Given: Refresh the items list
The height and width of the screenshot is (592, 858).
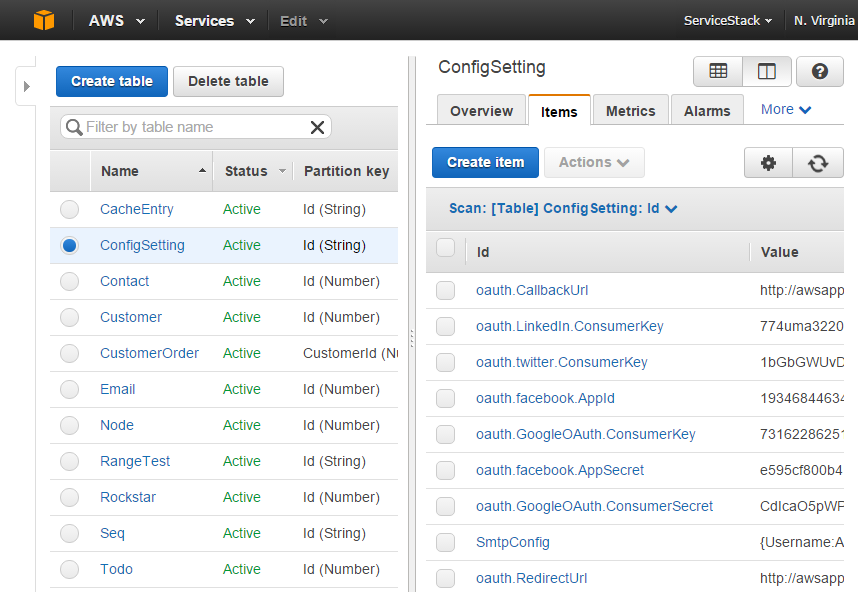Looking at the screenshot, I should [x=818, y=163].
